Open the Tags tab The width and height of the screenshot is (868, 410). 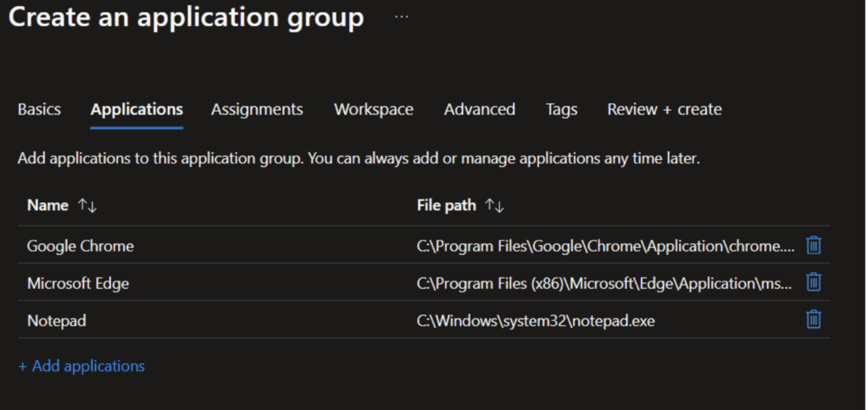[x=561, y=109]
